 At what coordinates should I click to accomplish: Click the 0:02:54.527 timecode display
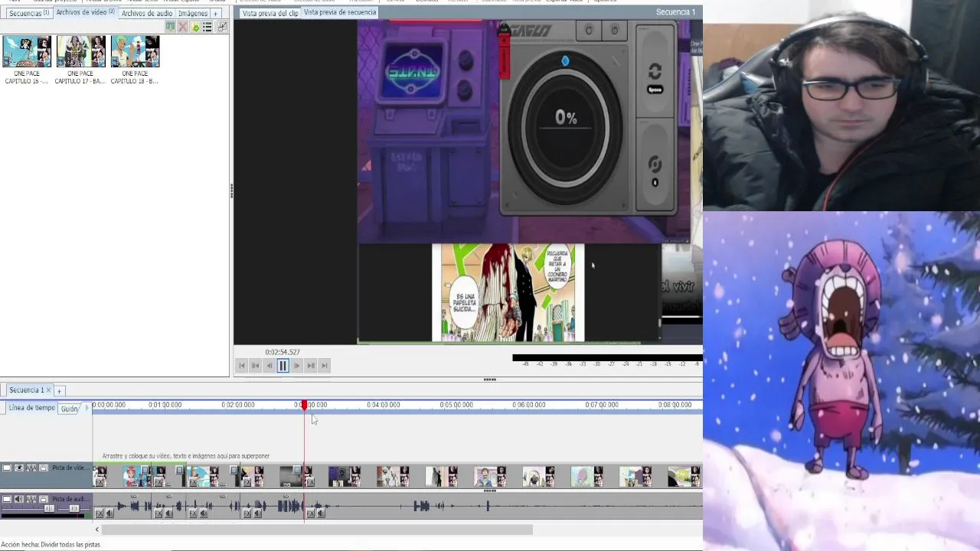[283, 352]
